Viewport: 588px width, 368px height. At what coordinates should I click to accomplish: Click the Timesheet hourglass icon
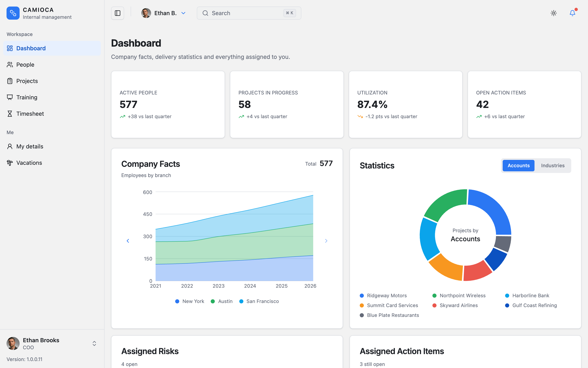[10, 114]
